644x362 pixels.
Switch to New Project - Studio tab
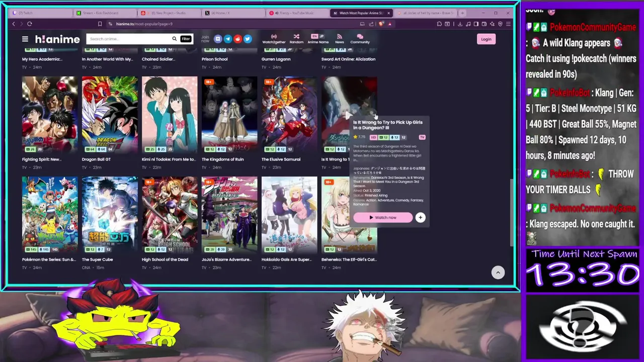(x=169, y=13)
